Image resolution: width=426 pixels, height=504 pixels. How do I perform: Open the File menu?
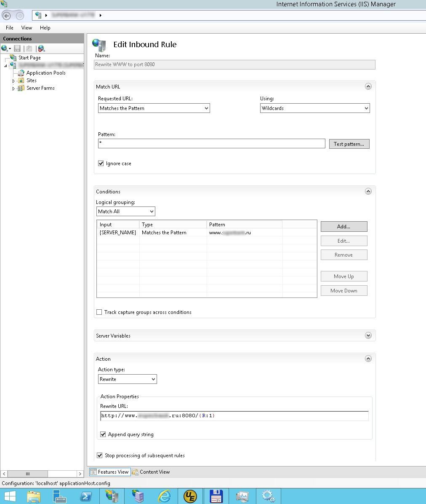[x=10, y=28]
